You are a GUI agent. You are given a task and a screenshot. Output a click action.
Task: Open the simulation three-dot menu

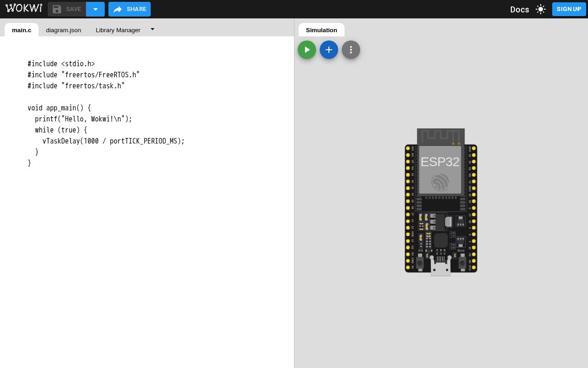point(351,50)
